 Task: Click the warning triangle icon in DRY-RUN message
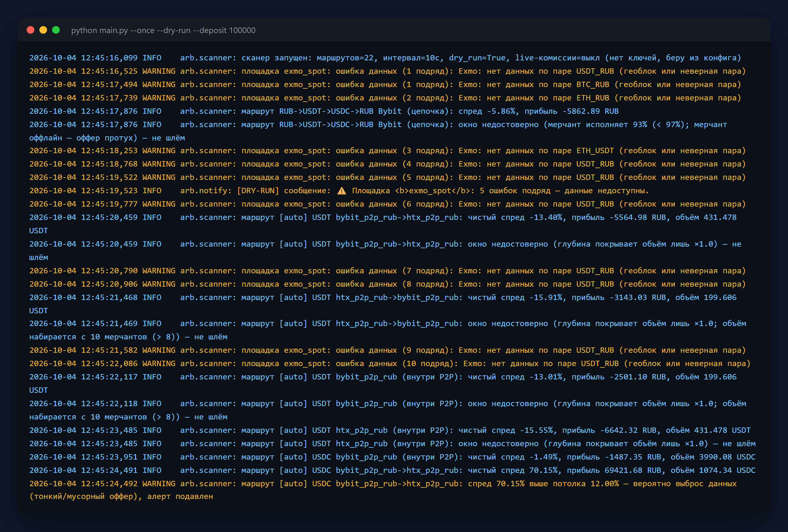(x=342, y=191)
